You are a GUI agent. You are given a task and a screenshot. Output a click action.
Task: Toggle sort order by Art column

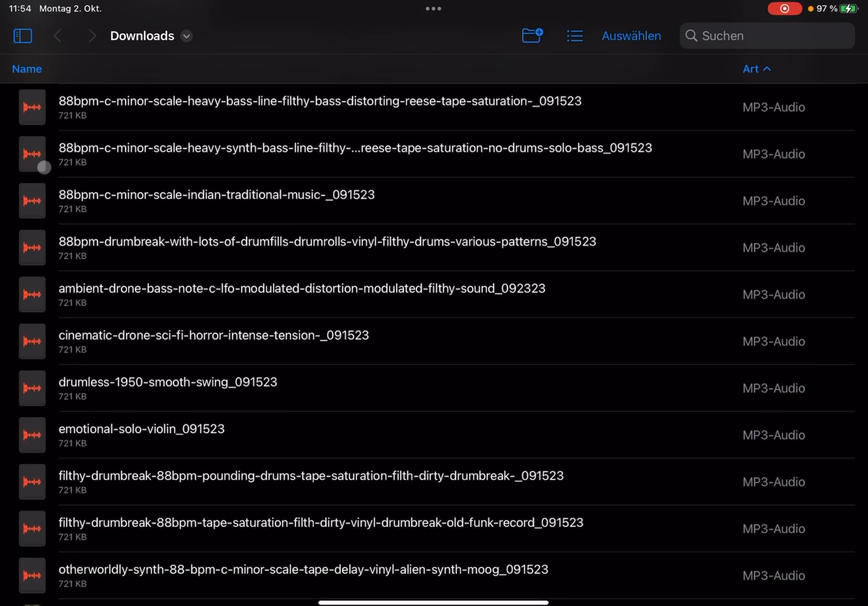pyautogui.click(x=756, y=69)
